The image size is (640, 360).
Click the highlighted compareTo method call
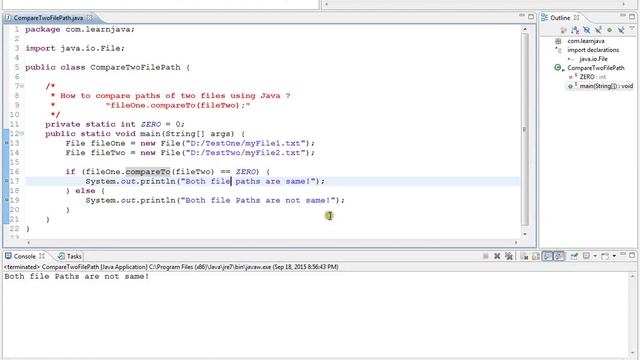pos(148,171)
